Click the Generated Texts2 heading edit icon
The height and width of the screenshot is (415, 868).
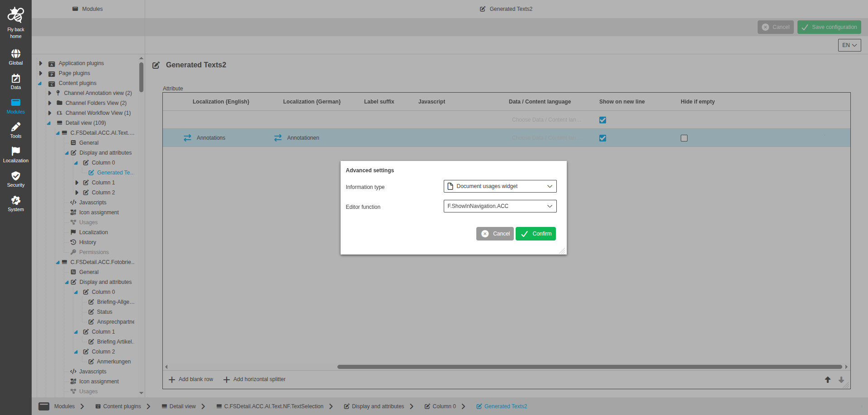coord(156,65)
